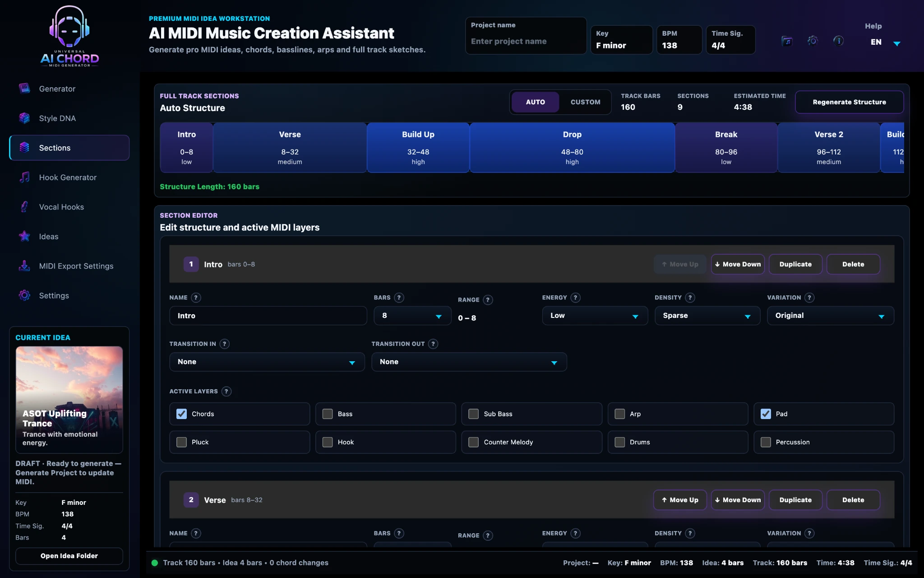Open the Intro BARS dropdown showing 8
The image size is (924, 578).
tap(412, 316)
